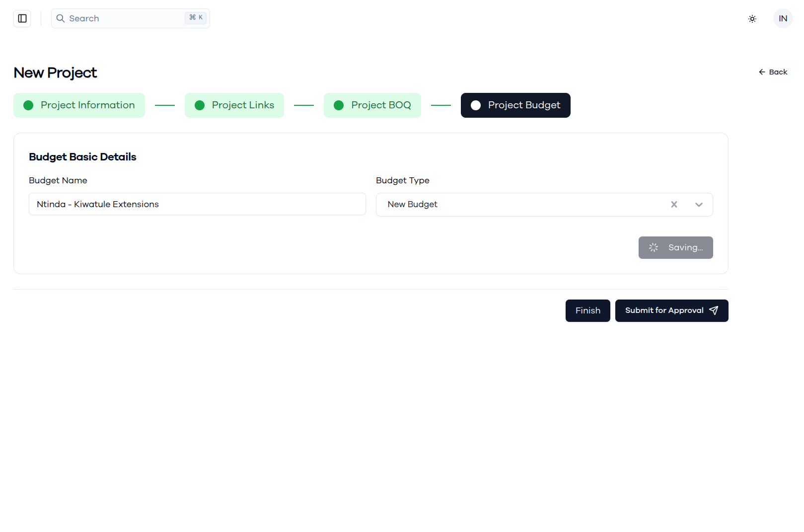Select the Project Budget step
The height and width of the screenshot is (532, 804).
pos(515,105)
